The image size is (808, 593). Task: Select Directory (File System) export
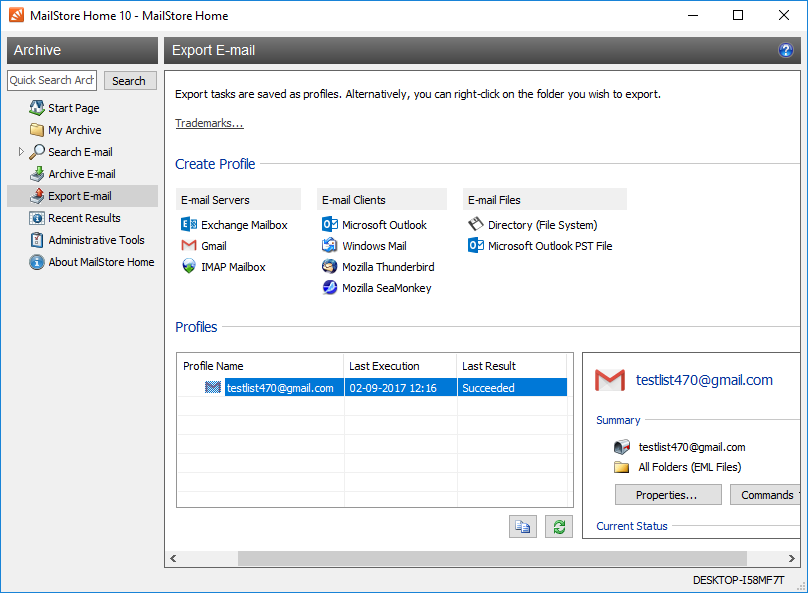point(542,225)
